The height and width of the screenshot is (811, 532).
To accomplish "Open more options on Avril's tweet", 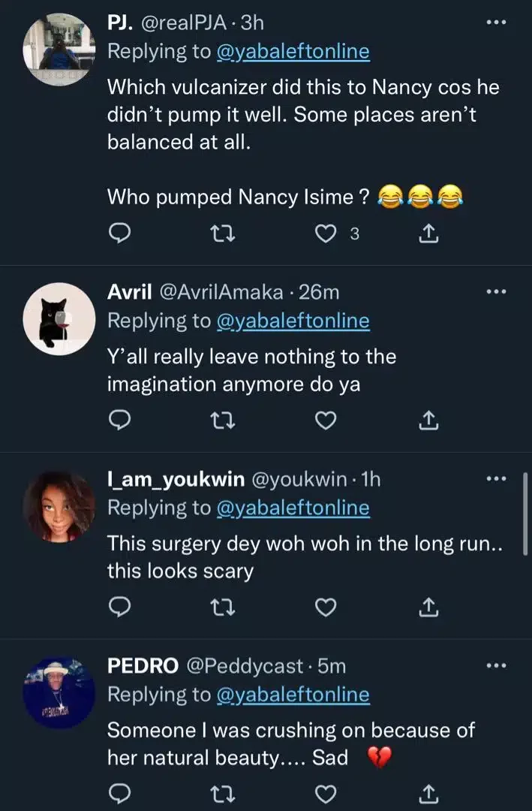I will coord(496,292).
